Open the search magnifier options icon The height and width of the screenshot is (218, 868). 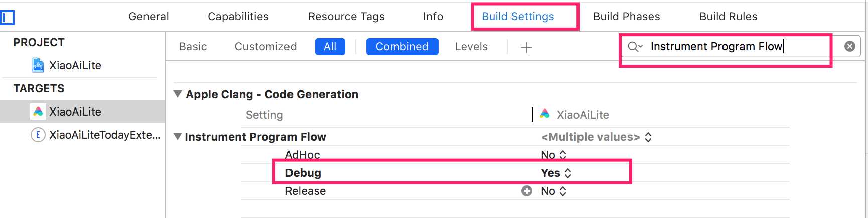635,47
